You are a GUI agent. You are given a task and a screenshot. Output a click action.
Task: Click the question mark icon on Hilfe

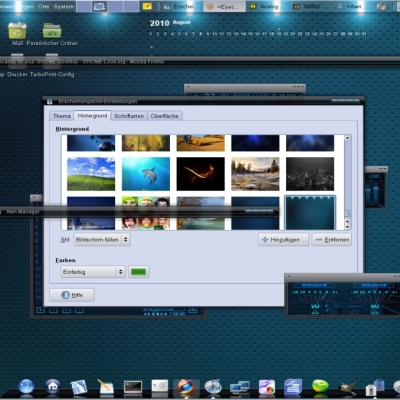pyautogui.click(x=65, y=295)
